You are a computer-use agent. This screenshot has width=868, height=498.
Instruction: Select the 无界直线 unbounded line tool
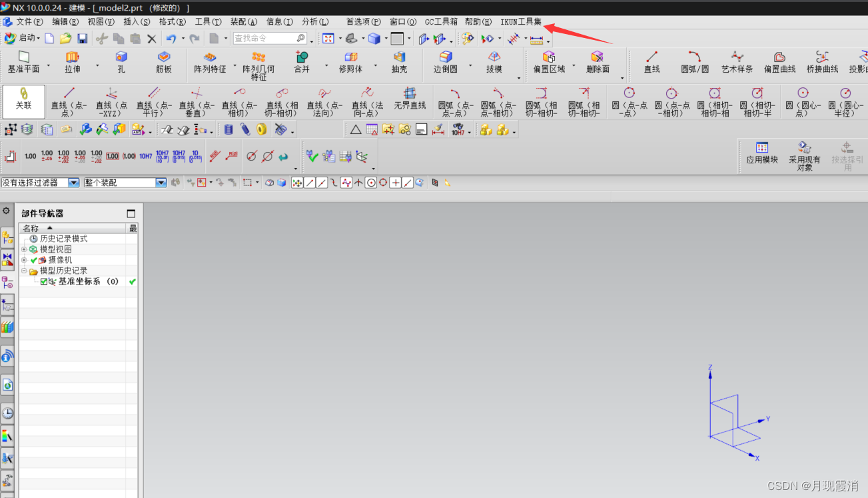pos(410,100)
